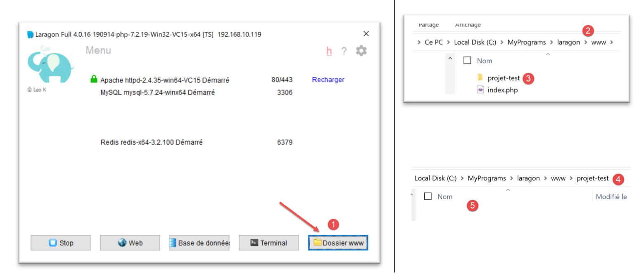The width and height of the screenshot is (644, 274).
Task: Expand the chevron before 'Ce PC' breadcrumb
Action: 419,43
